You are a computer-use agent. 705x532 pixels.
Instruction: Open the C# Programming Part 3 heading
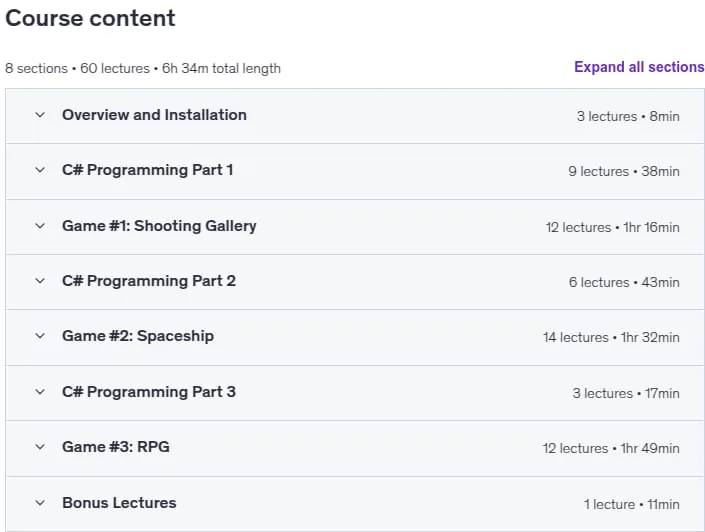click(x=149, y=392)
